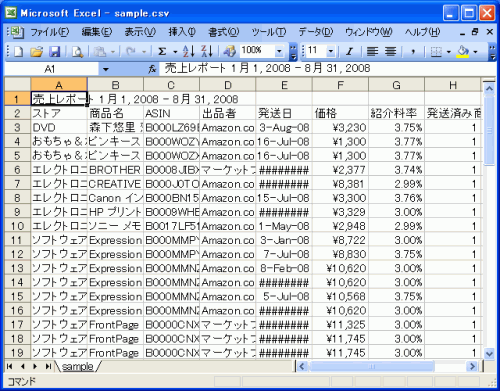This screenshot has width=500, height=391.
Task: Click the Name Box showing A1
Action: [x=50, y=69]
